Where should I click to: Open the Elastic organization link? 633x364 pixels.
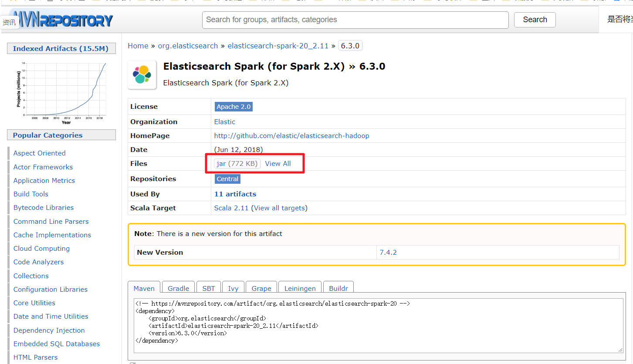pyautogui.click(x=225, y=122)
